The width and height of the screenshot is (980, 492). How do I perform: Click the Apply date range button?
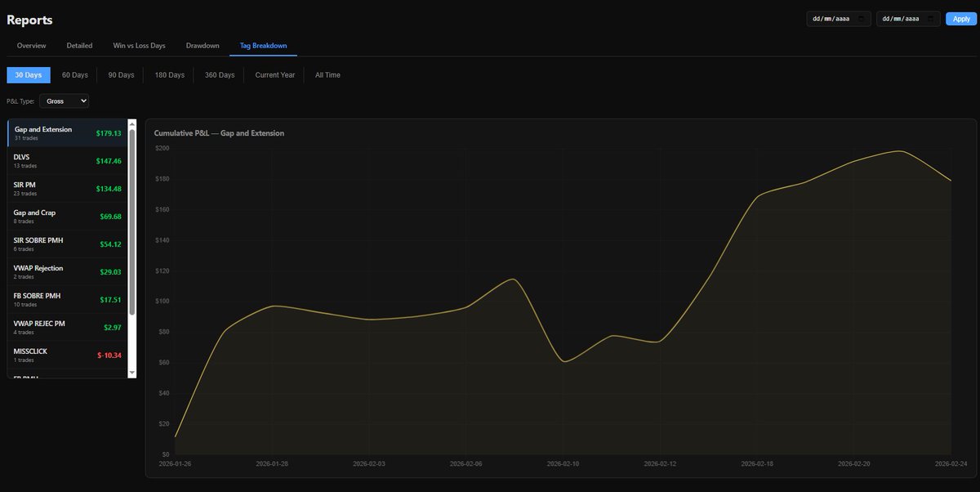click(960, 19)
